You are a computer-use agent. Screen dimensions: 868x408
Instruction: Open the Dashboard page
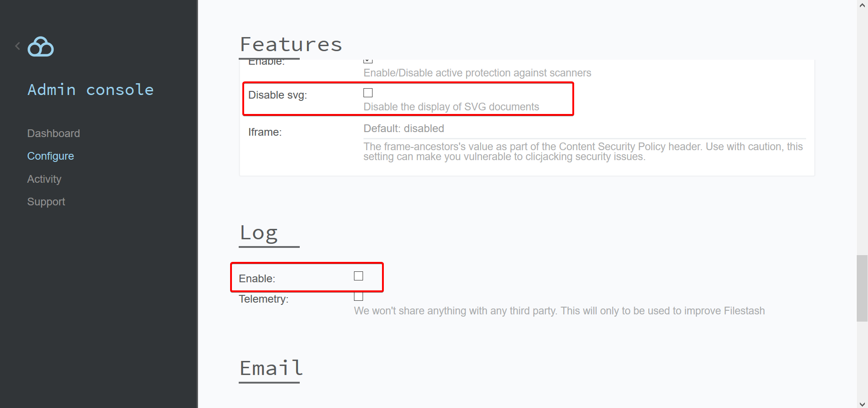(x=53, y=133)
